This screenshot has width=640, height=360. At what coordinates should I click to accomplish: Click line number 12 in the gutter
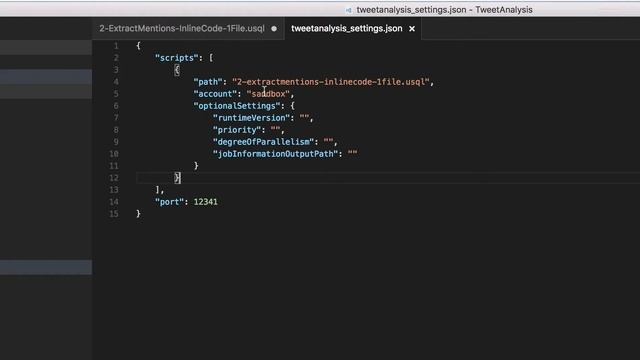(x=114, y=178)
